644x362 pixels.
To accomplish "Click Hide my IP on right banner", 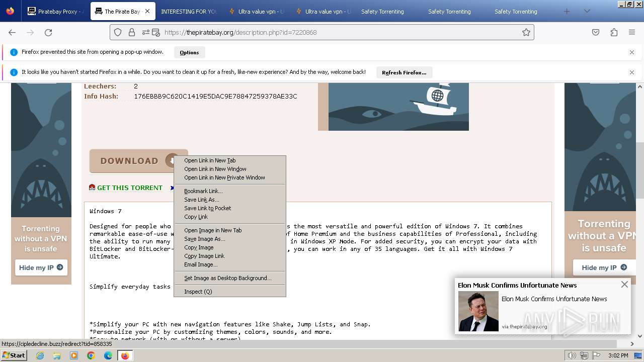I will (604, 267).
